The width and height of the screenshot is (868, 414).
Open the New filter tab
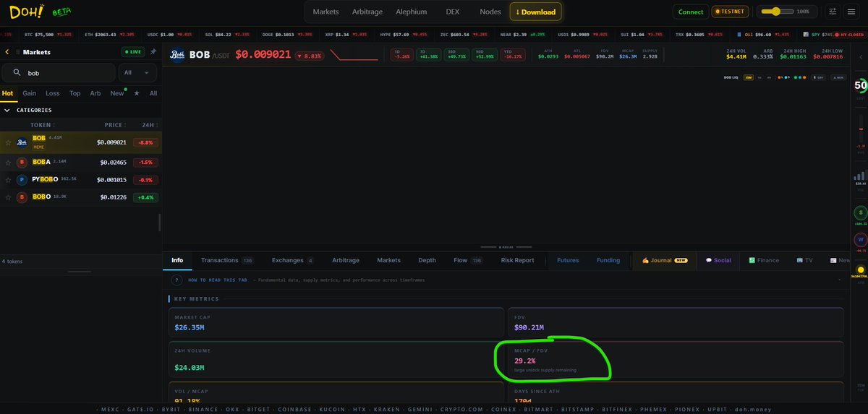pyautogui.click(x=116, y=93)
